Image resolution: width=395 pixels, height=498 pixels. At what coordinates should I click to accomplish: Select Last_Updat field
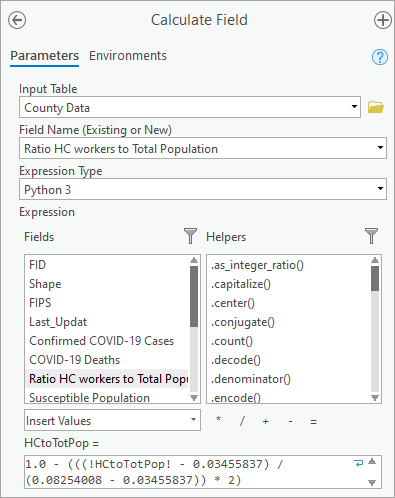(x=107, y=322)
